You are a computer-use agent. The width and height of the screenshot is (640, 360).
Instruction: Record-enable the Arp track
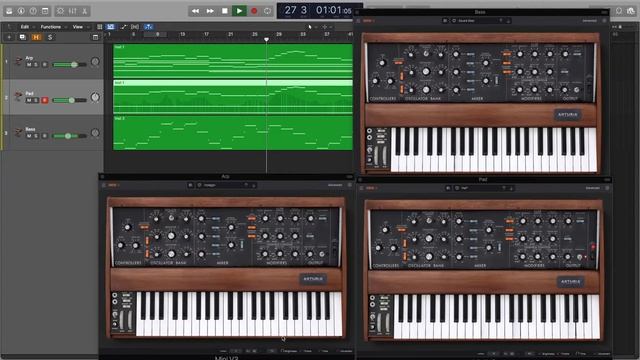click(x=44, y=64)
